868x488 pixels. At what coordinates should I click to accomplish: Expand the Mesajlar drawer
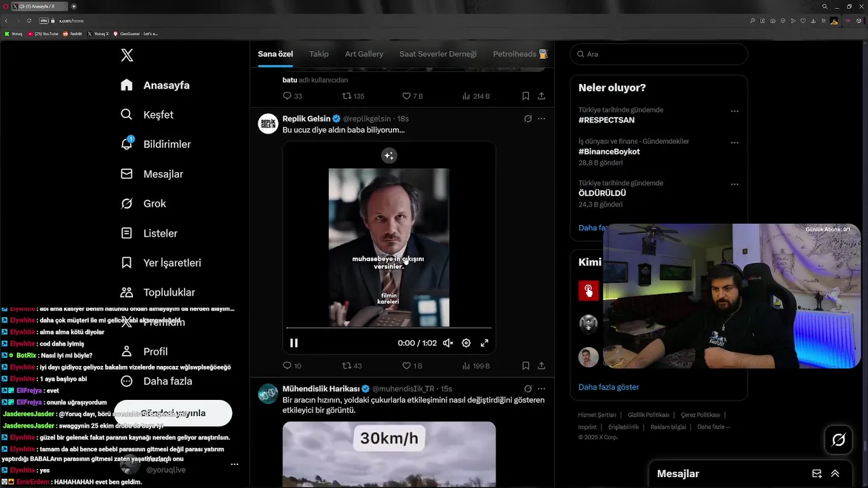click(x=835, y=474)
